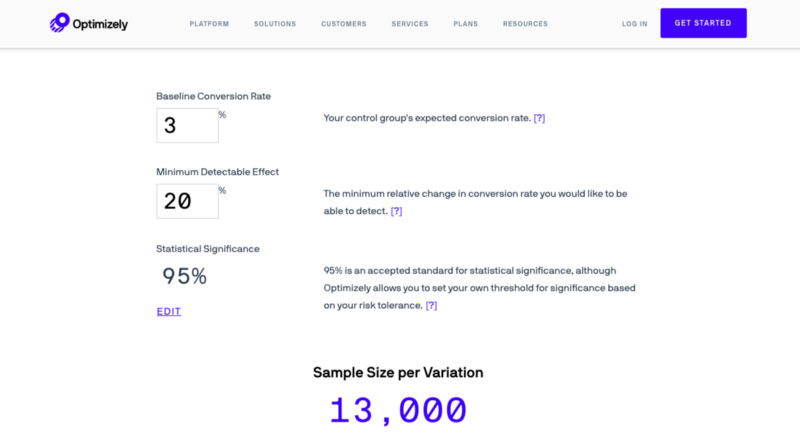Open help tooltip for statistical significance text
Screen dimensions: 800x438
(x=432, y=305)
